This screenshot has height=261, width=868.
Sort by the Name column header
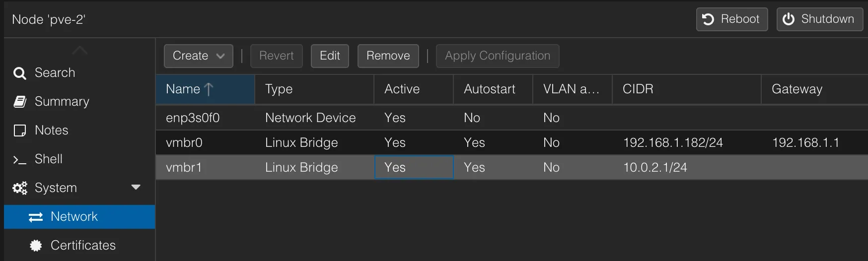pos(205,89)
